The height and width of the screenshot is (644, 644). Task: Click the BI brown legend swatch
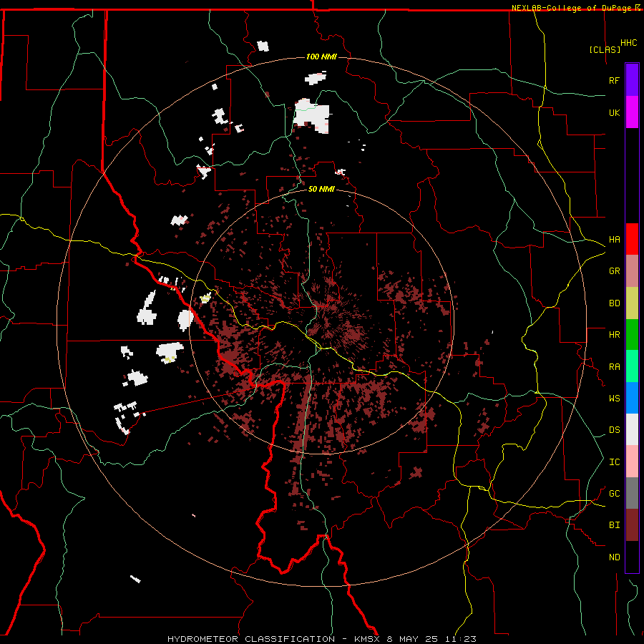click(632, 525)
